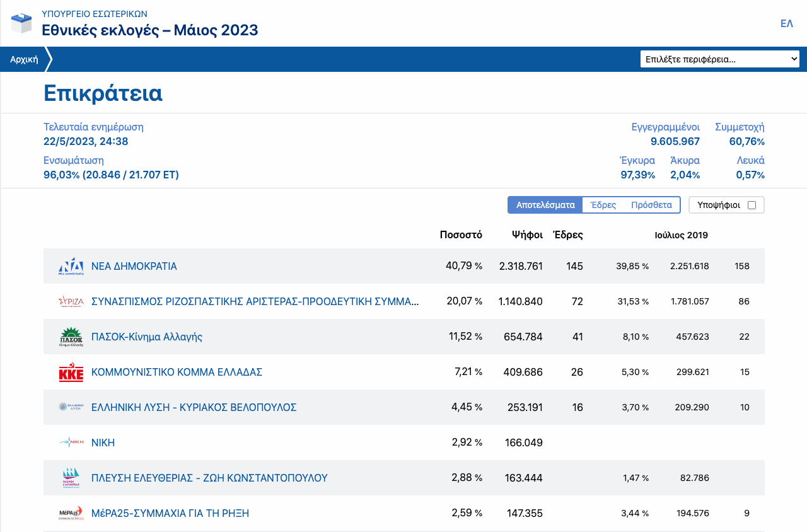Click the 0,57% blank votes value

[750, 175]
